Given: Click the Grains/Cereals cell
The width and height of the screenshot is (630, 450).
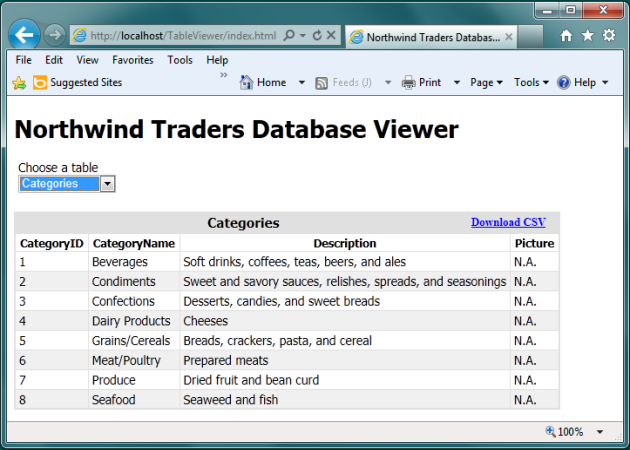Looking at the screenshot, I should (x=134, y=341).
